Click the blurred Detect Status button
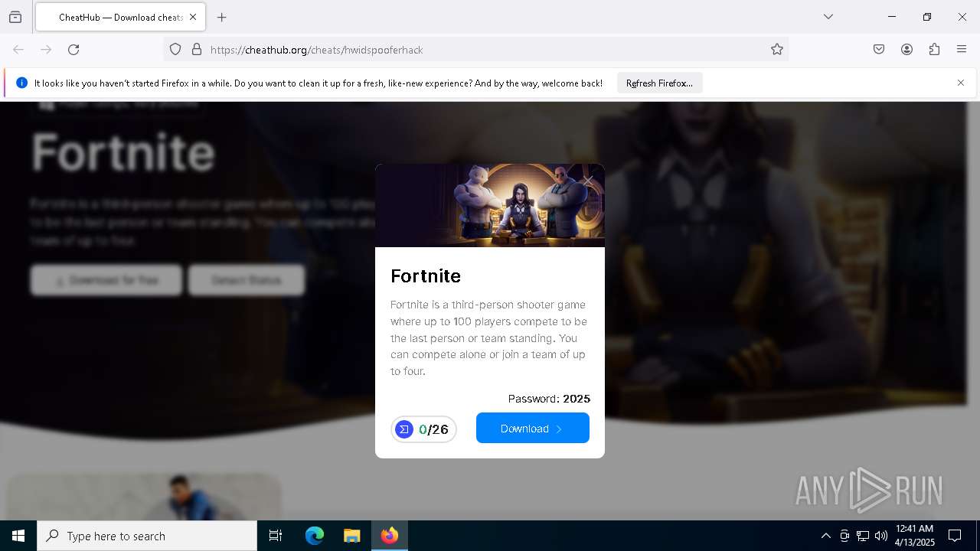This screenshot has height=551, width=980. point(247,280)
